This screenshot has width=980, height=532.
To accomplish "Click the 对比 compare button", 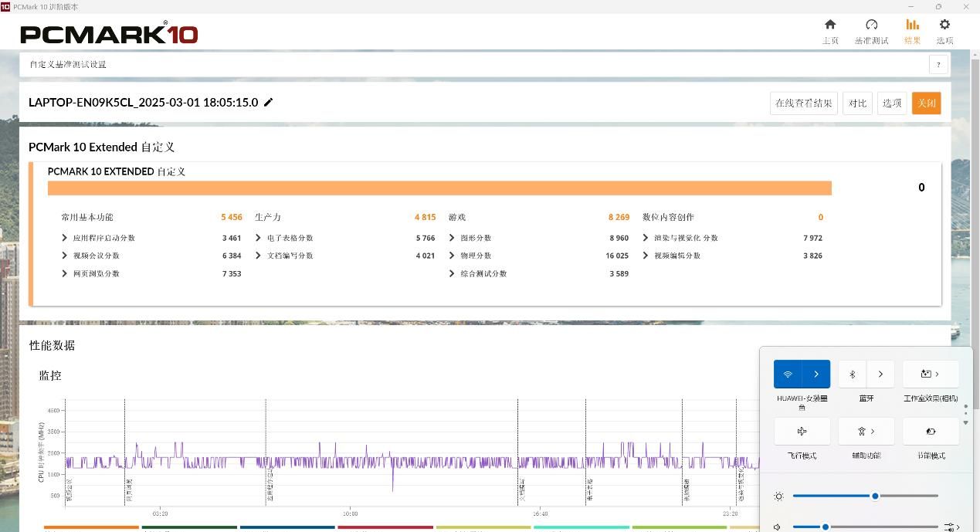I will pos(857,103).
